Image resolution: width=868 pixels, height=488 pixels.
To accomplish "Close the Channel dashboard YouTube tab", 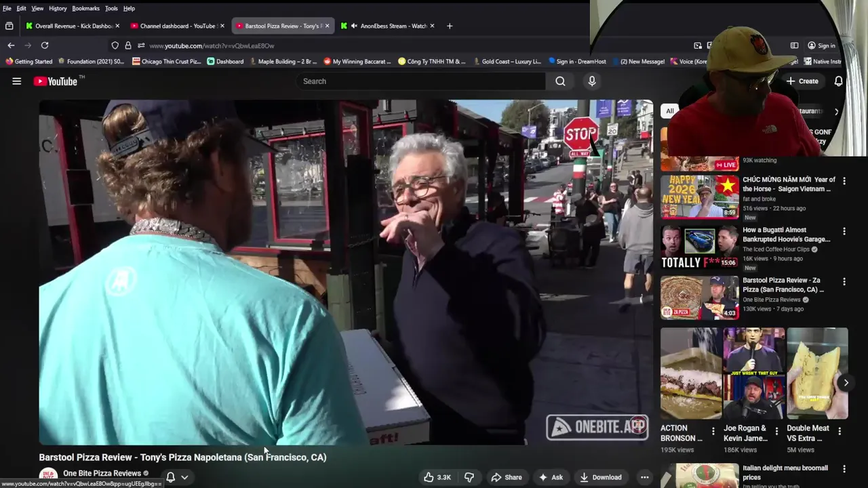I will click(222, 26).
